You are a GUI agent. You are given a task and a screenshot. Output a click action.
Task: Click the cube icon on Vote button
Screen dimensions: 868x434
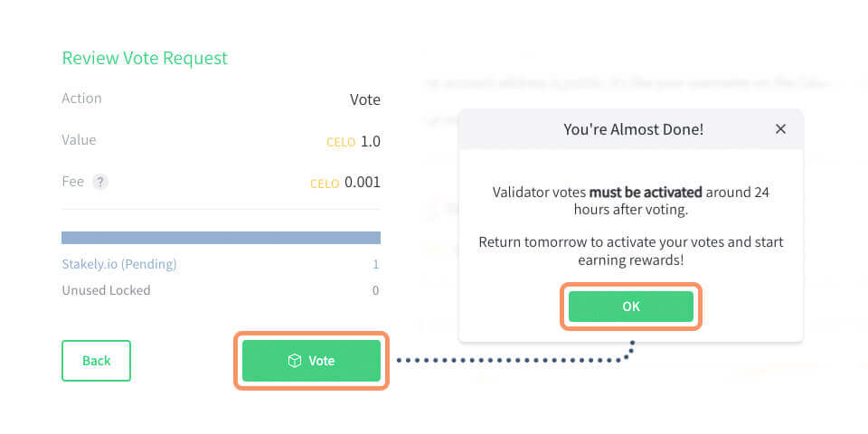point(295,361)
